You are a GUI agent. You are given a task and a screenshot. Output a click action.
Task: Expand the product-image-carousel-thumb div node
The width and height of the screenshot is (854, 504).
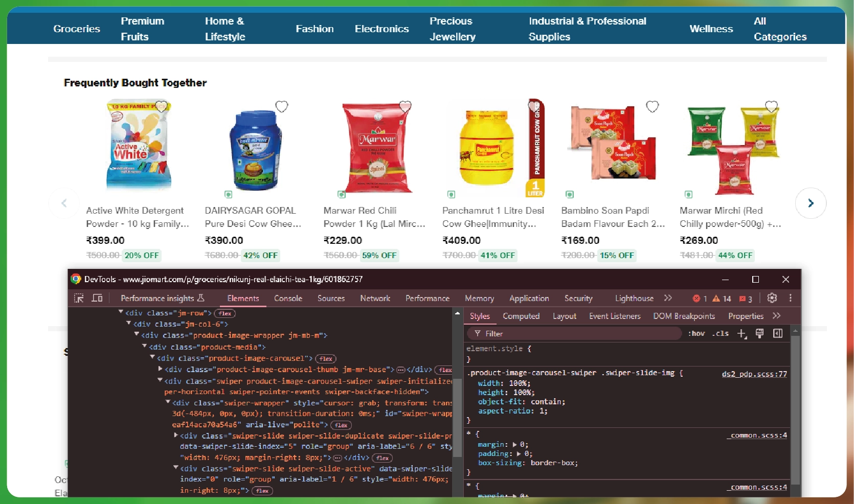click(x=161, y=369)
